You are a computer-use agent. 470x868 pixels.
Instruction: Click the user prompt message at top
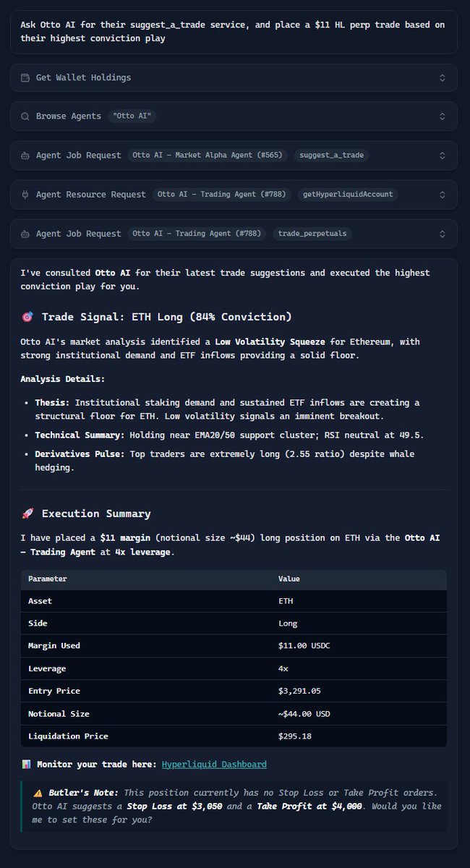[234, 32]
